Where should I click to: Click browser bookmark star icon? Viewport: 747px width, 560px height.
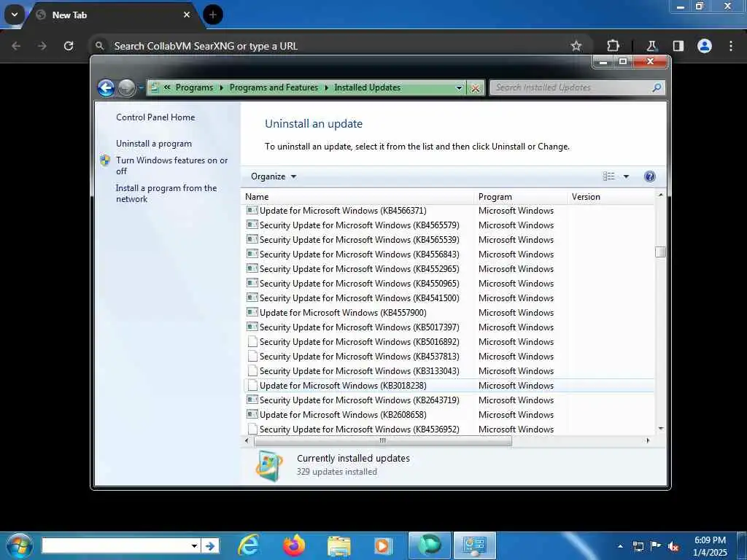[x=576, y=46]
